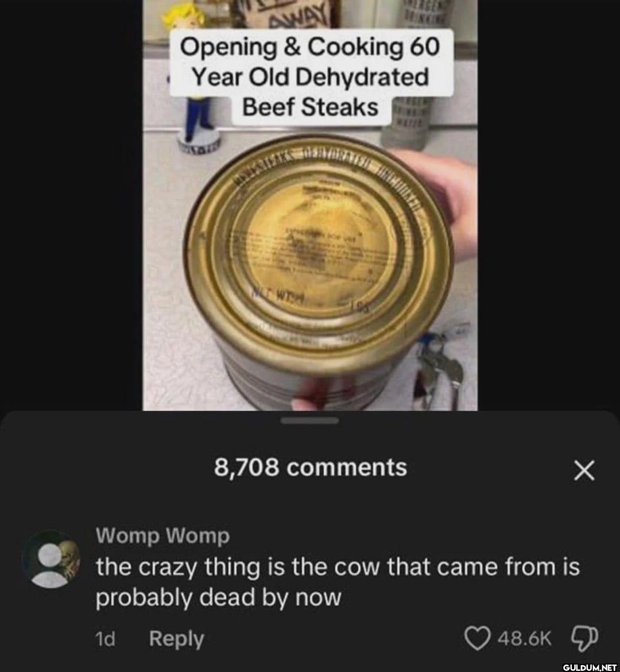Open the Womp Womp username profile
This screenshot has width=620, height=672.
[163, 535]
